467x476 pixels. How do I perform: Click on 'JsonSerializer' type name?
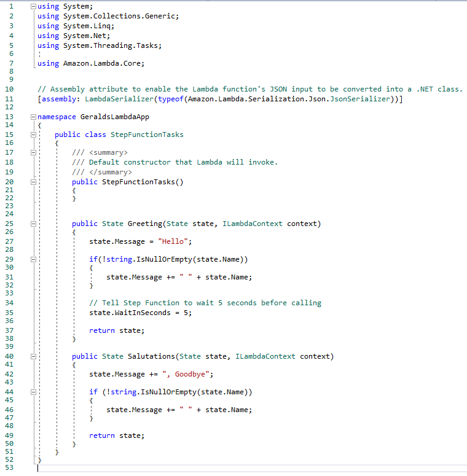pos(360,99)
